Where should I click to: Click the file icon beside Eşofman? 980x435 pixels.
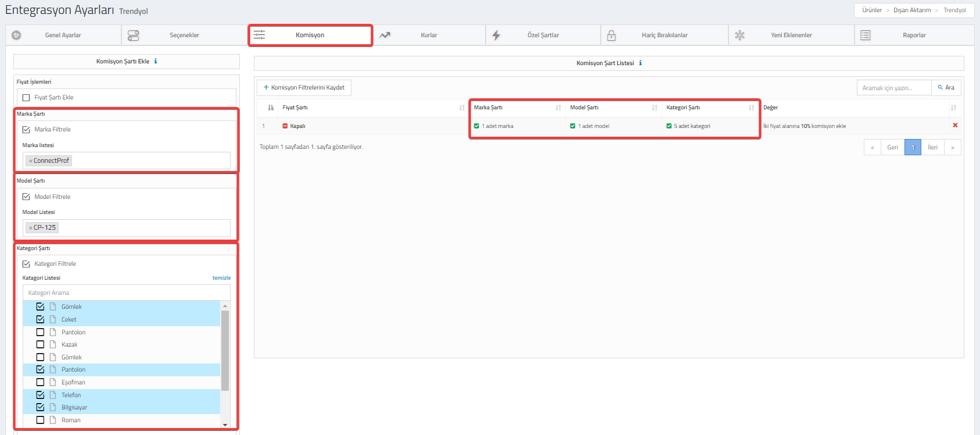pyautogui.click(x=53, y=382)
